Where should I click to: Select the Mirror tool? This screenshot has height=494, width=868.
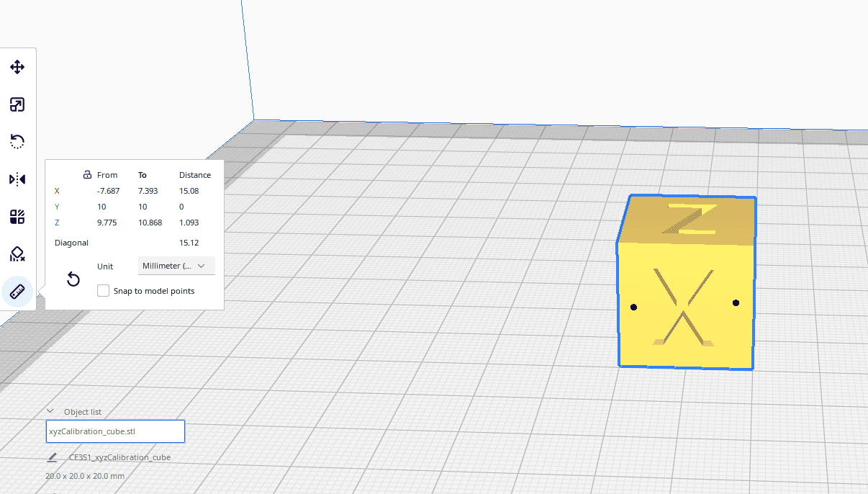pyautogui.click(x=17, y=179)
